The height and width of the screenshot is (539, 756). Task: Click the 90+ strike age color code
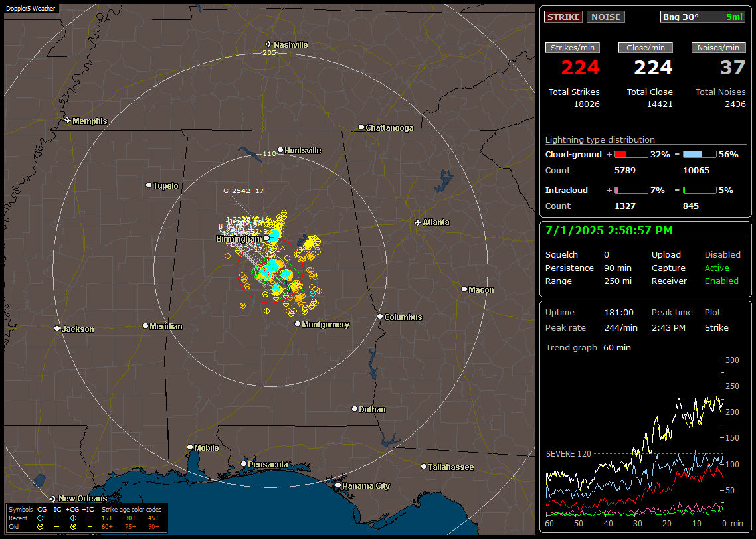coord(154,527)
